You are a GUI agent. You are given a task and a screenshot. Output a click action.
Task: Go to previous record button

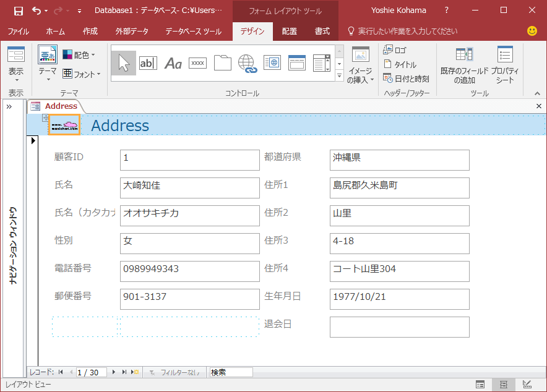coord(71,372)
